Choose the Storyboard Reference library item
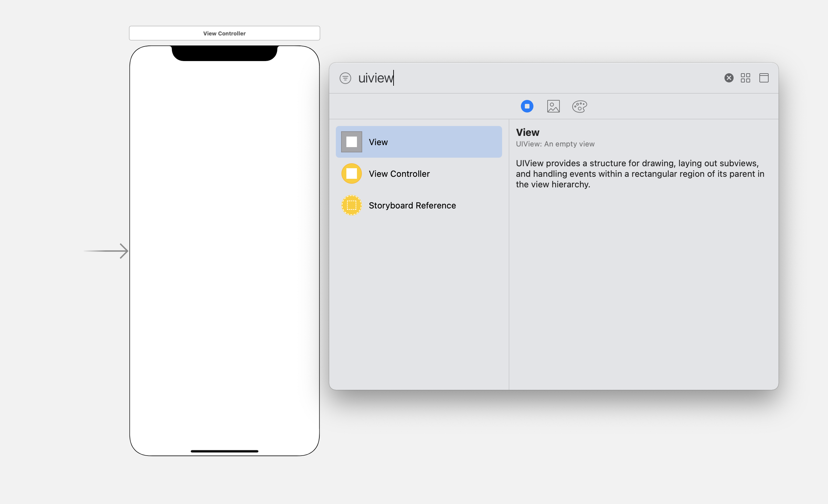Viewport: 828px width, 504px height. tap(412, 205)
